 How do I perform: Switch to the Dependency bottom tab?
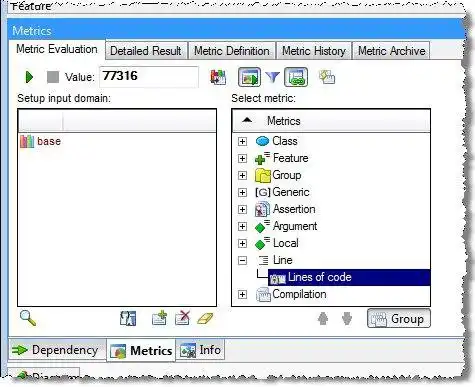click(x=56, y=350)
